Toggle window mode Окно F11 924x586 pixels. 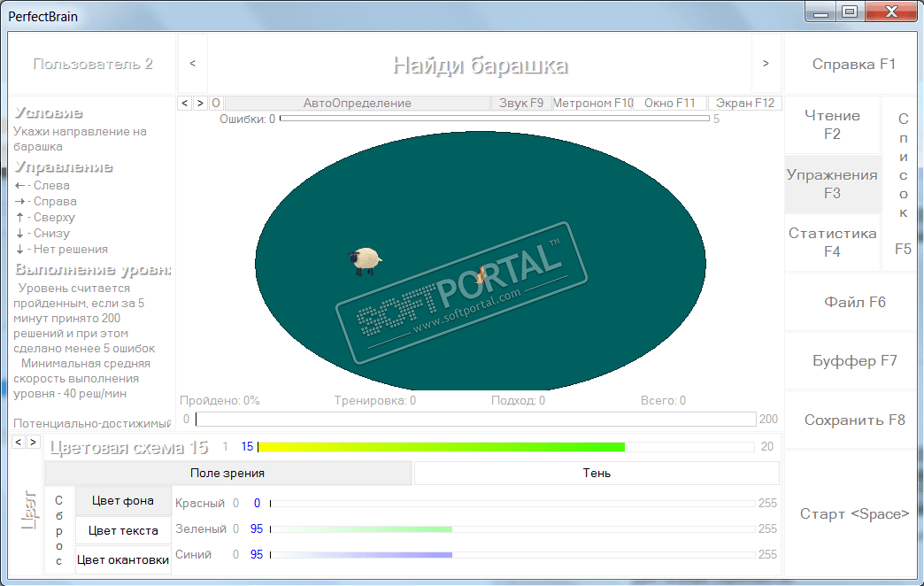tap(669, 104)
